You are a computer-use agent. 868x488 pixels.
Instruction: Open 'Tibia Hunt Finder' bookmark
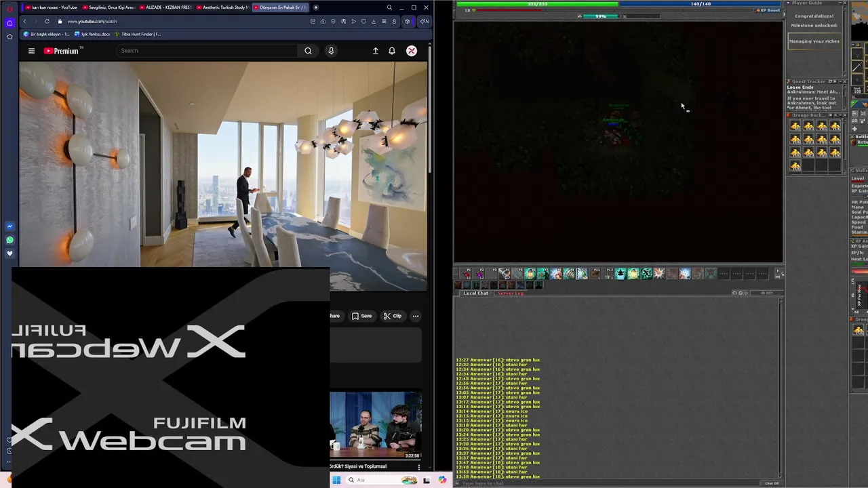tap(138, 34)
